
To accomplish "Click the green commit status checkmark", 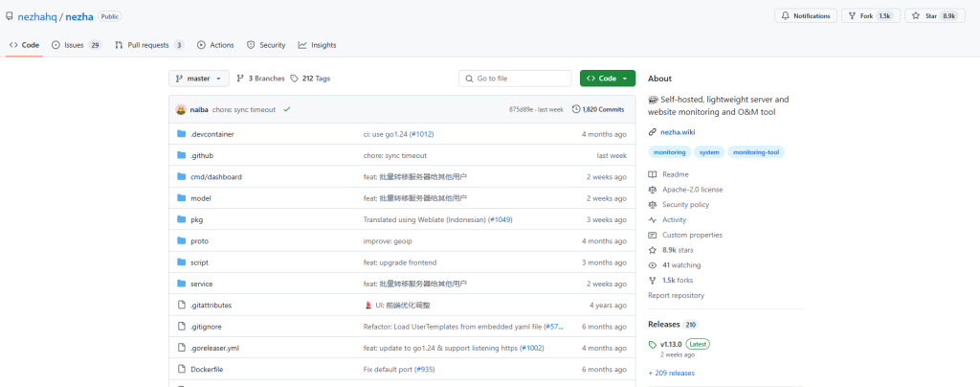I will (x=287, y=109).
